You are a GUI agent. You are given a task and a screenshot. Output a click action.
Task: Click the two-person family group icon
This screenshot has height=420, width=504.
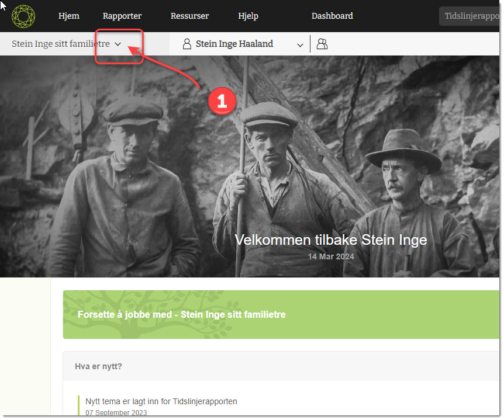pos(322,44)
